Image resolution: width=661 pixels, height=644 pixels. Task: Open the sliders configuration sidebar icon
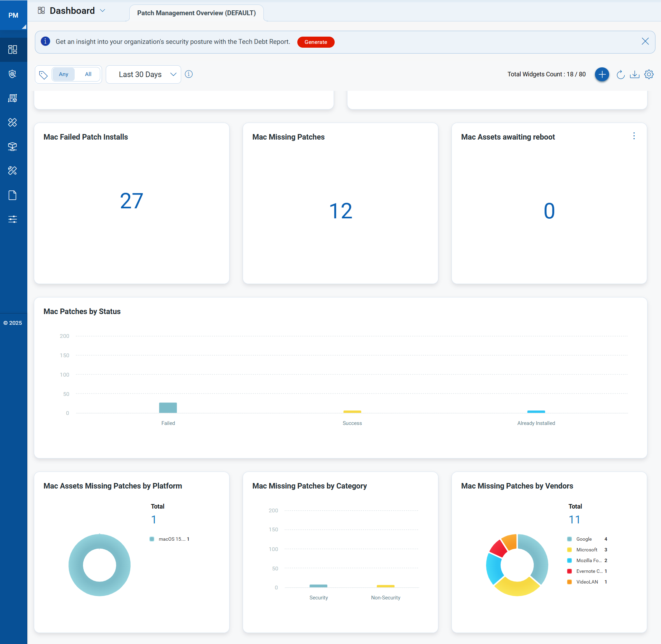click(13, 219)
